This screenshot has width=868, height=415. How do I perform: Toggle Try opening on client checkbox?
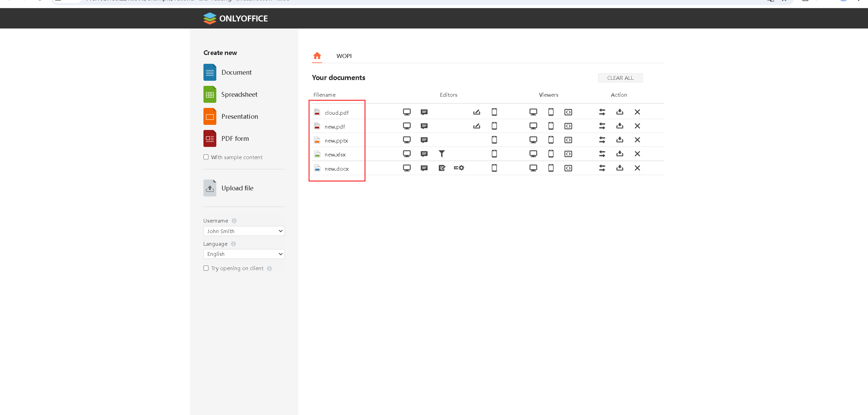(x=206, y=268)
